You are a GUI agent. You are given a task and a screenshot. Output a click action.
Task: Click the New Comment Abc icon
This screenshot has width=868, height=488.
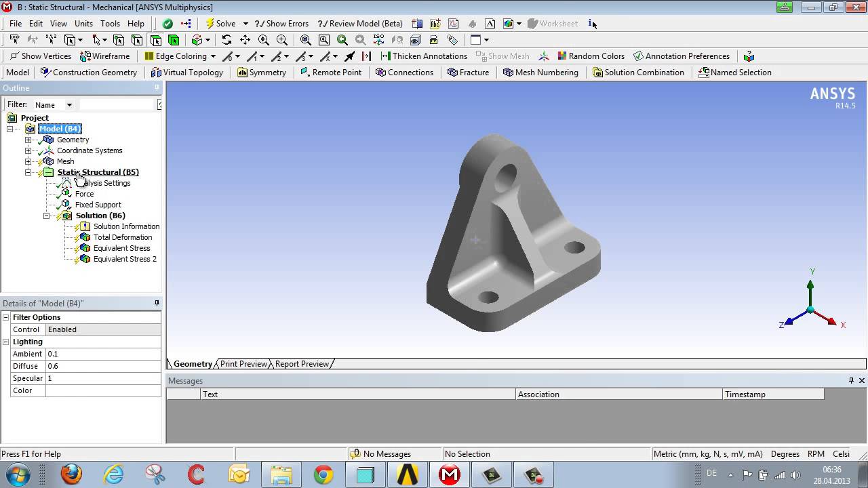click(x=435, y=24)
